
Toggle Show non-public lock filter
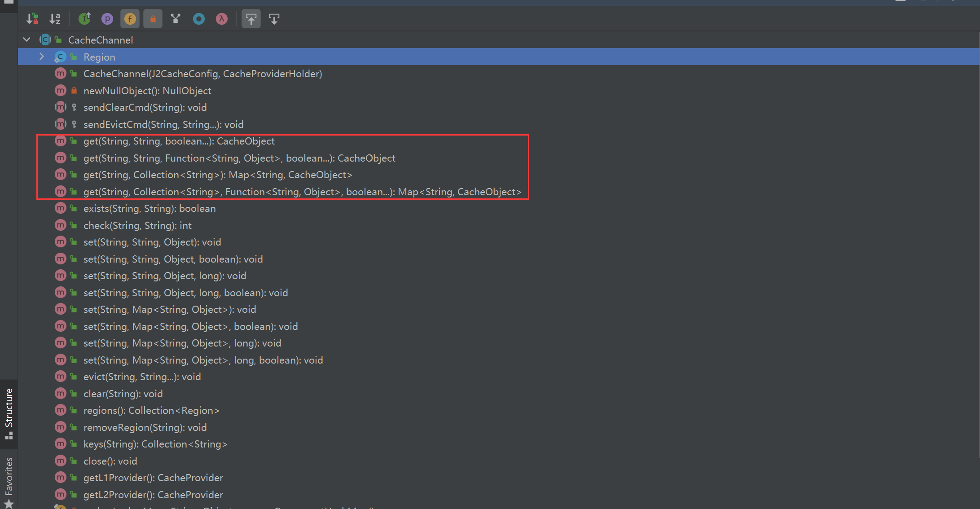pos(153,19)
